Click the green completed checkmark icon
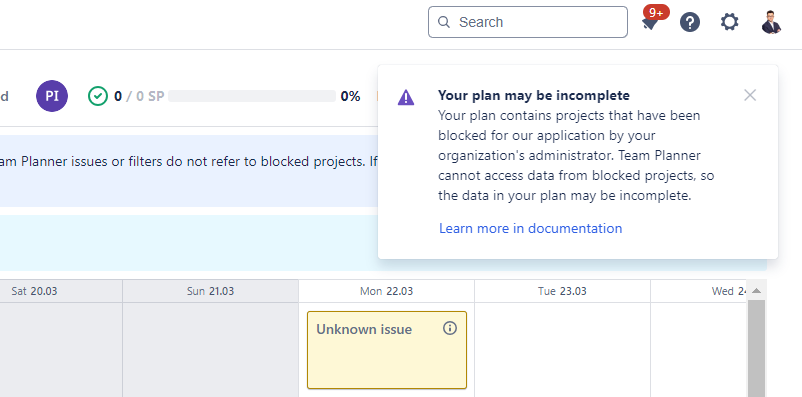The height and width of the screenshot is (397, 802). click(x=98, y=96)
